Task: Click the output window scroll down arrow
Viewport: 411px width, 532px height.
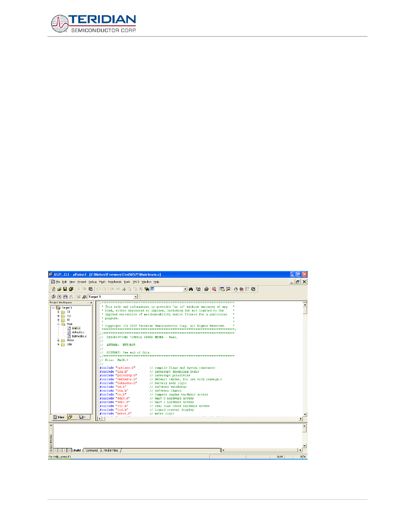Action: pyautogui.click(x=305, y=446)
